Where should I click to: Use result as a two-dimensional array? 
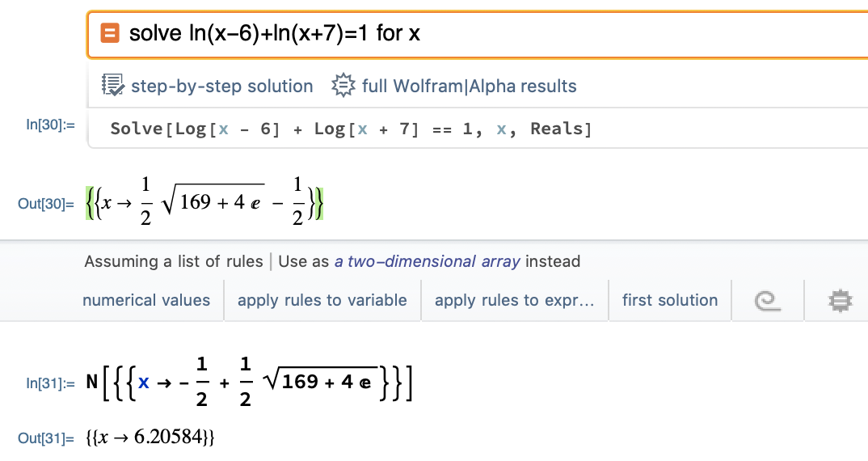click(428, 261)
